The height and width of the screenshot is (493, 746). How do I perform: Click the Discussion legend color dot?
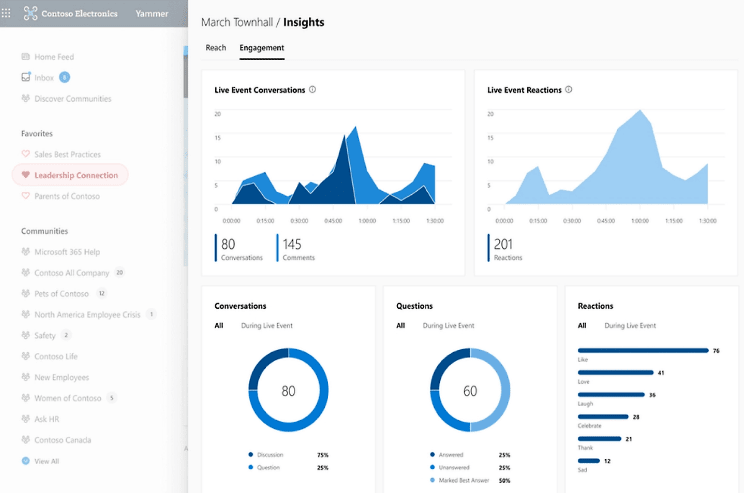[251, 454]
